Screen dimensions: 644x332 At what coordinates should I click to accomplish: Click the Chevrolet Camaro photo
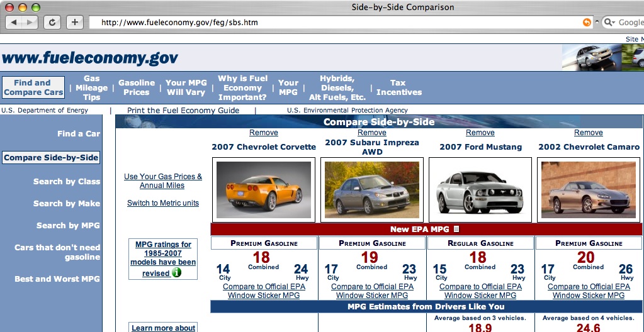coord(589,190)
